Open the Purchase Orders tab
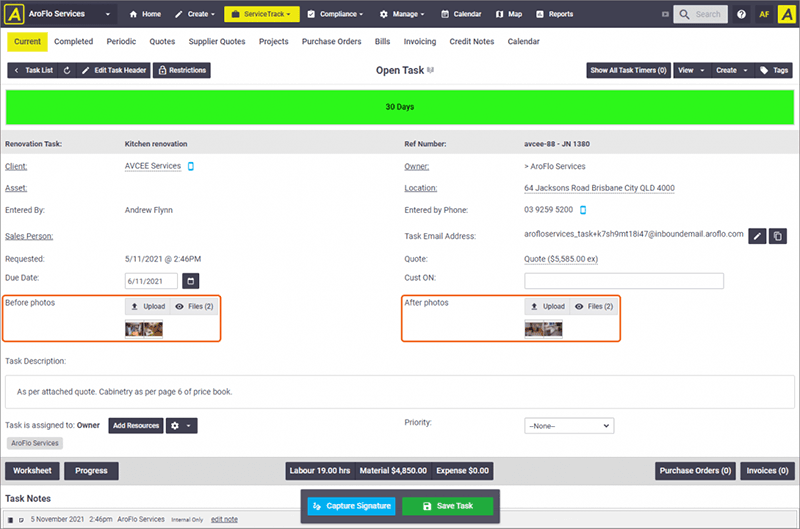800x529 pixels. point(332,41)
